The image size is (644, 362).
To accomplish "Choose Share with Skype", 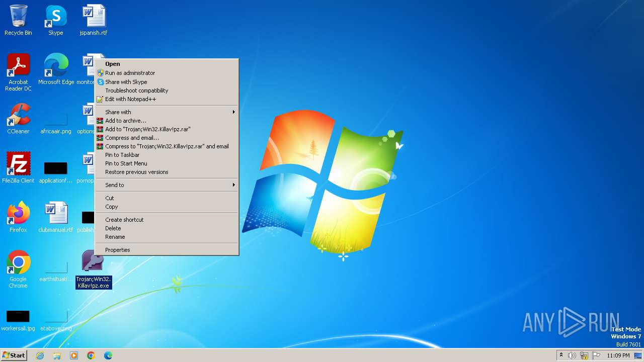I will click(167, 82).
